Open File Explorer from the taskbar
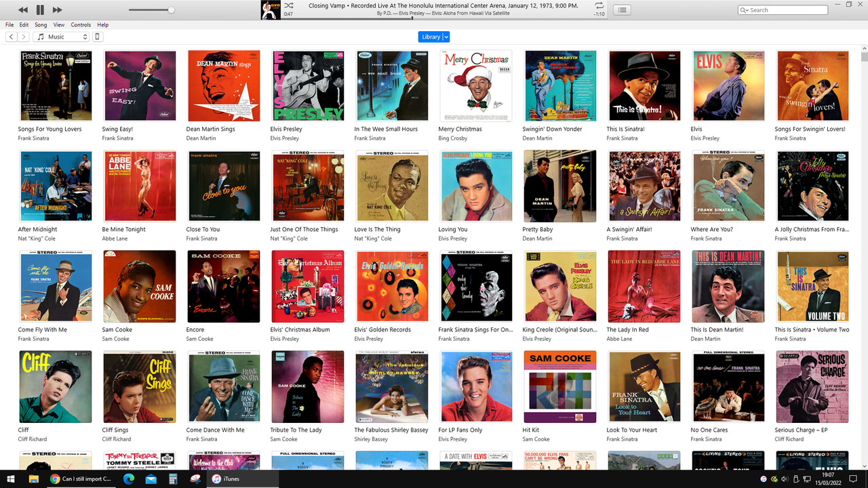The width and height of the screenshot is (868, 488). 33,479
